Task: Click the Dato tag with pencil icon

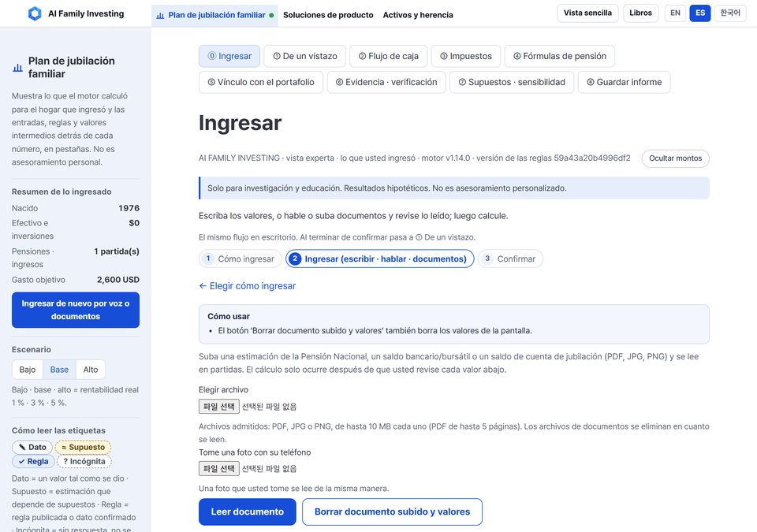Action: tap(32, 447)
